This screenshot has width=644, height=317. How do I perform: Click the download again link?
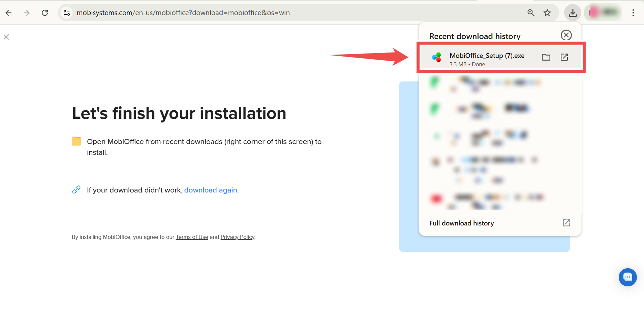tap(211, 190)
